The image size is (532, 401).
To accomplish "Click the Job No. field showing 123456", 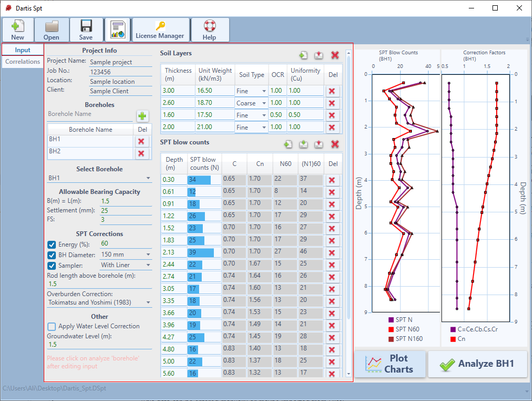I will 121,72.
